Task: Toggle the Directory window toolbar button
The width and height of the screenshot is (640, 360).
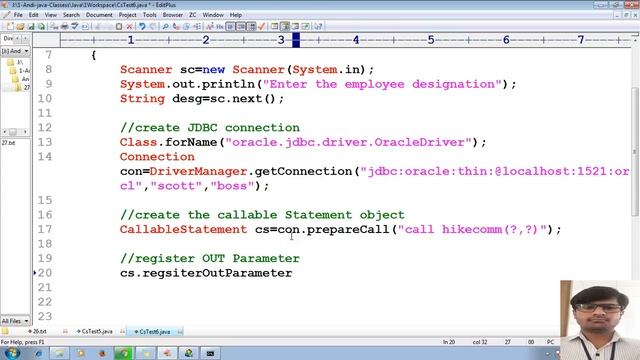Action: coord(285,27)
